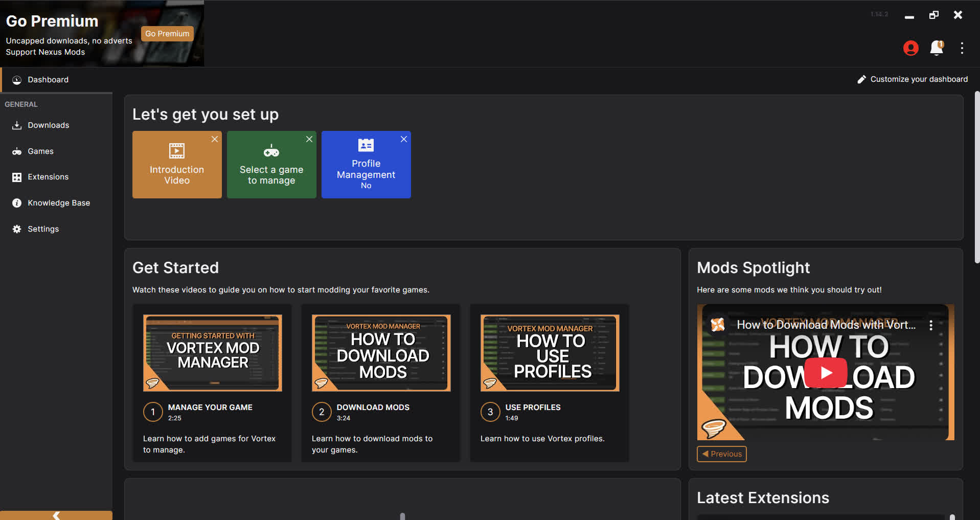980x520 pixels.
Task: Click the Downloads arrow icon
Action: click(x=17, y=125)
